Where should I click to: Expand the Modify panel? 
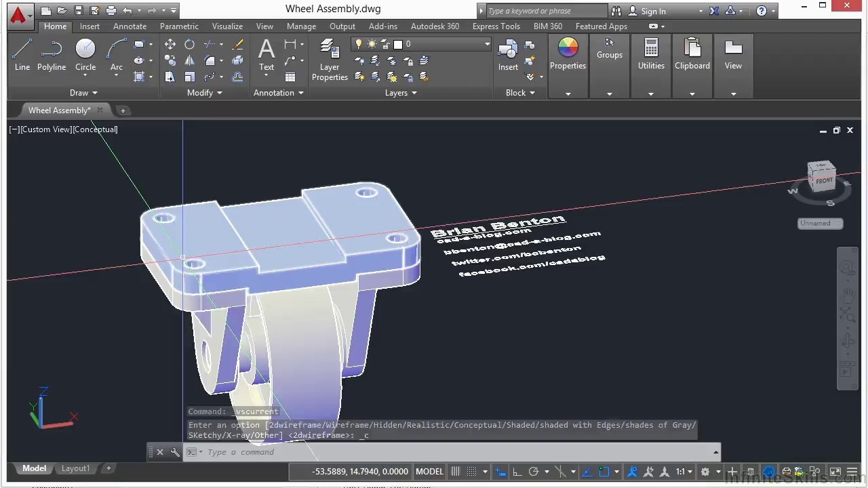point(205,93)
